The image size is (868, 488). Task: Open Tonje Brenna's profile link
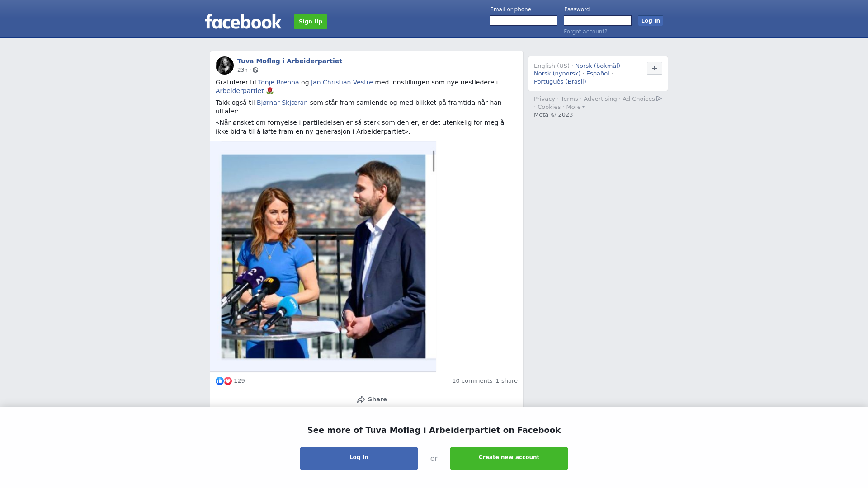[278, 82]
